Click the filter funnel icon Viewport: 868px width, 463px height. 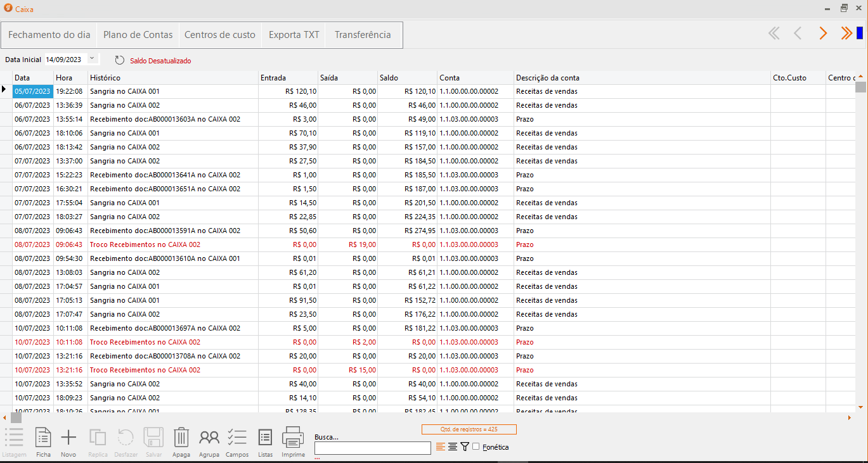[465, 447]
